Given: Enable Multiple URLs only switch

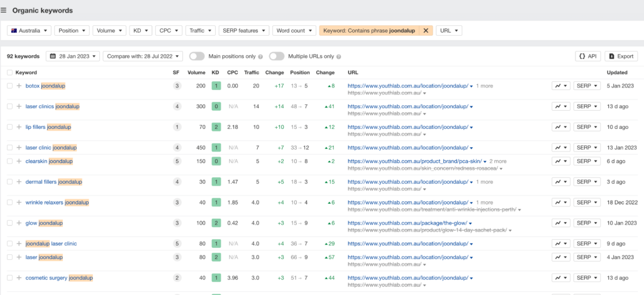Looking at the screenshot, I should (276, 56).
